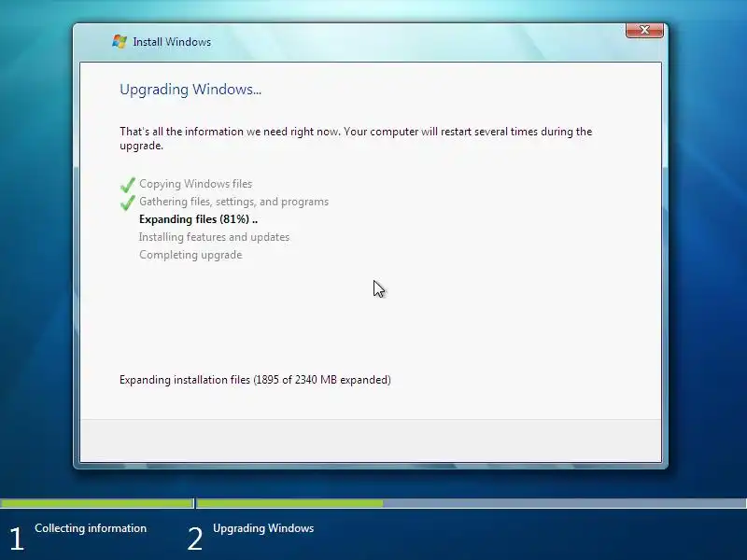Click the 'Completing upgrade' step
The height and width of the screenshot is (560, 747).
pos(190,255)
